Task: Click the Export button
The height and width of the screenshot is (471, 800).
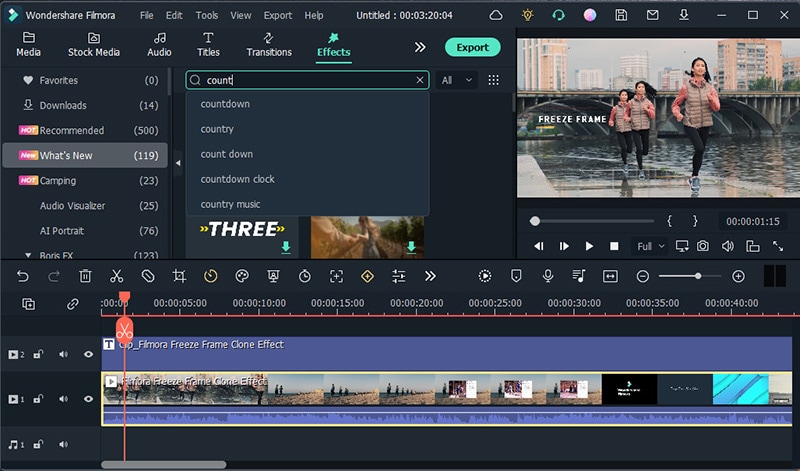Action: point(472,47)
